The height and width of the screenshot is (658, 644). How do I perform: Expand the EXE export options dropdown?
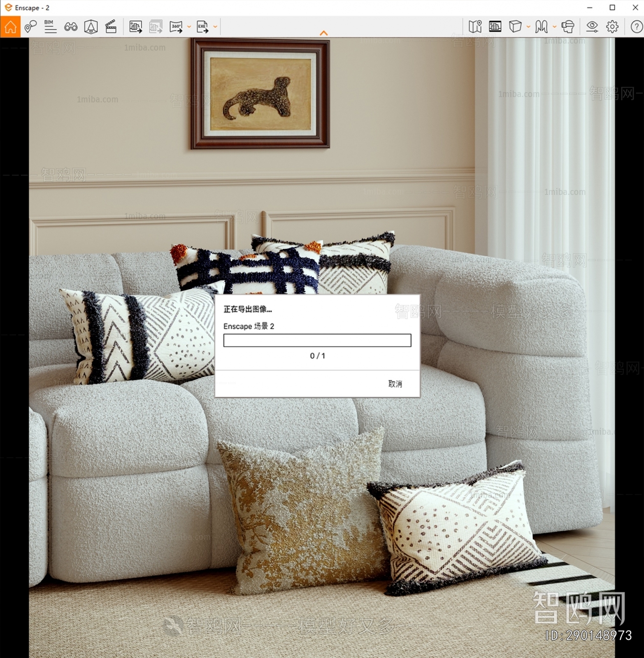(x=215, y=27)
